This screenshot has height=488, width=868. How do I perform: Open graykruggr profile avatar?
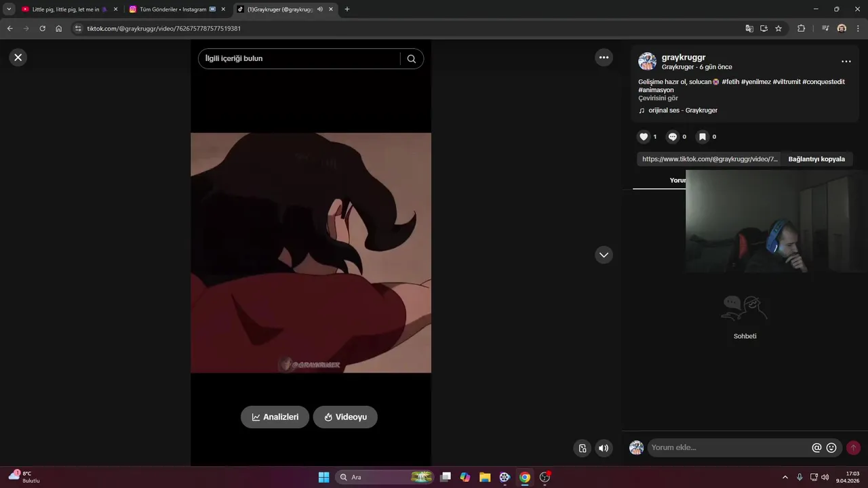point(647,62)
